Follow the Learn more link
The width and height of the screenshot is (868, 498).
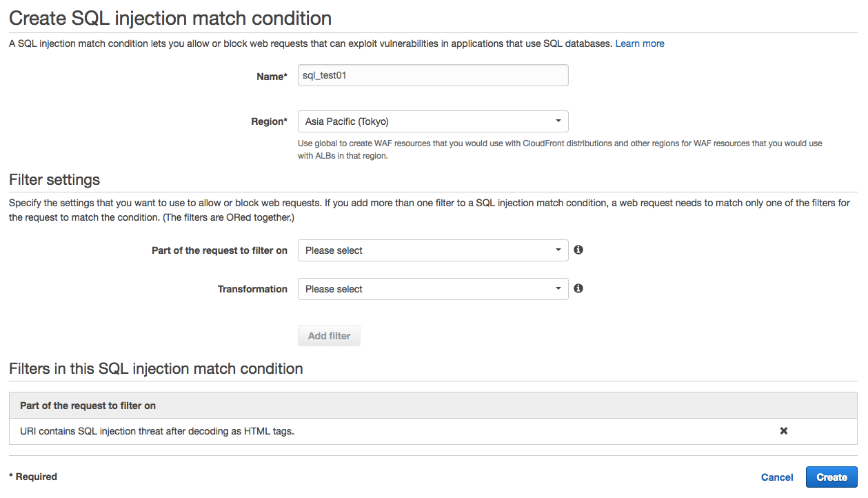pos(640,43)
